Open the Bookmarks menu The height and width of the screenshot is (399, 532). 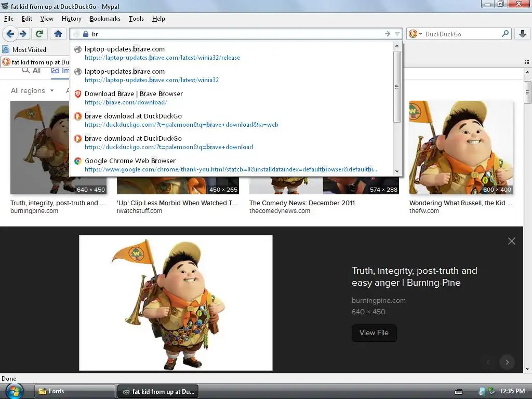click(x=105, y=19)
